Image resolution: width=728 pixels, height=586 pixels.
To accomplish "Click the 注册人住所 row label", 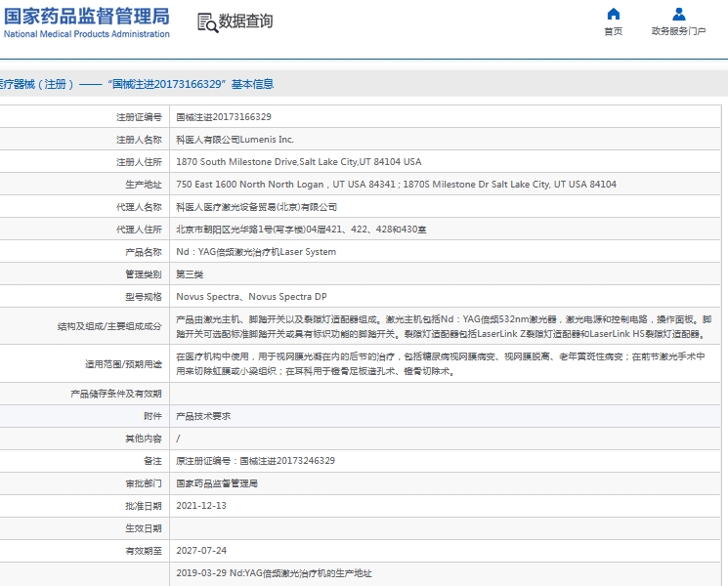I will coord(139,162).
